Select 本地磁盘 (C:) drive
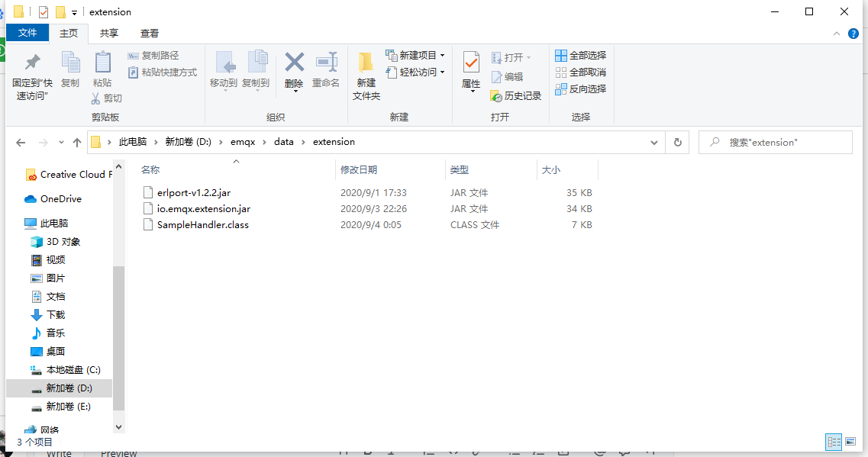This screenshot has width=868, height=457. [x=66, y=369]
